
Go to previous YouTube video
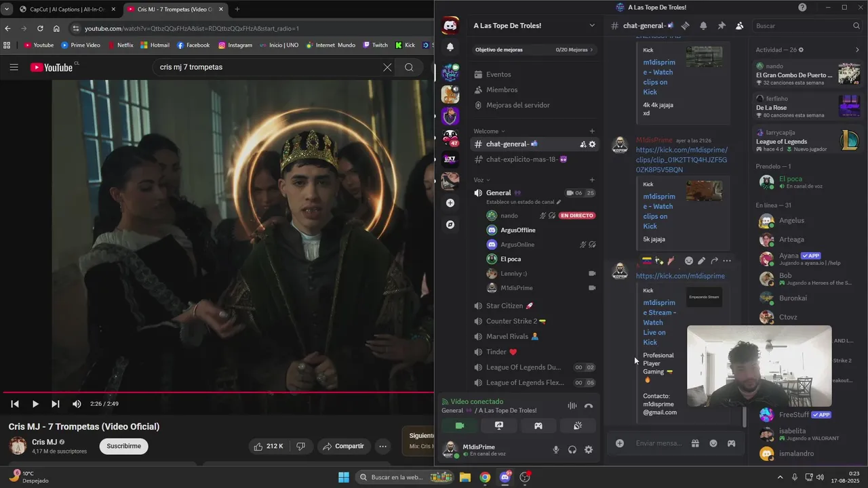point(14,404)
